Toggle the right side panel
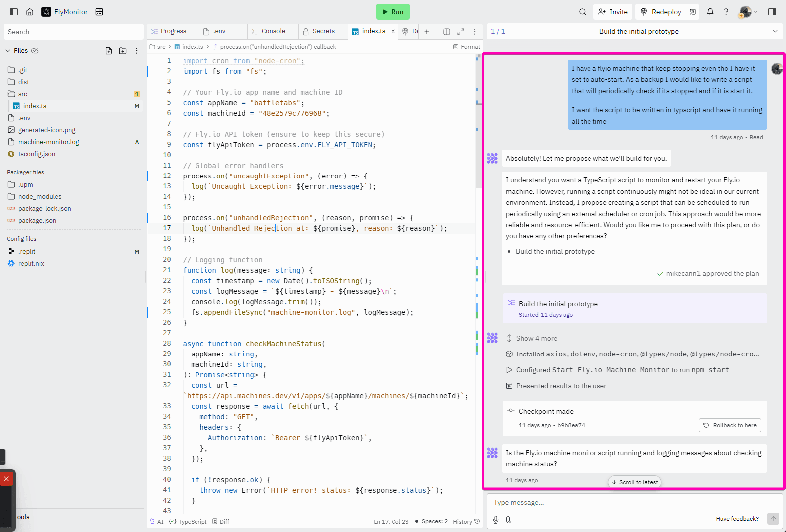The image size is (786, 532). [772, 12]
